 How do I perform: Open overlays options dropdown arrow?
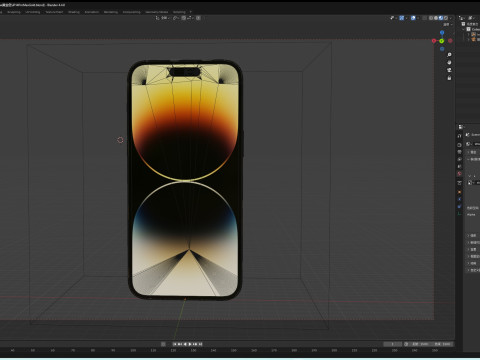coord(418,18)
